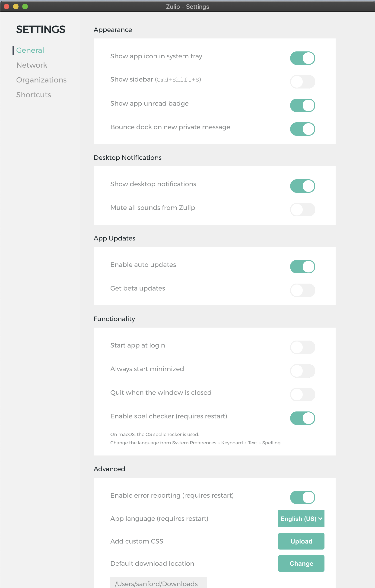Disable the spellchecker toggle
The height and width of the screenshot is (588, 375).
tap(302, 418)
